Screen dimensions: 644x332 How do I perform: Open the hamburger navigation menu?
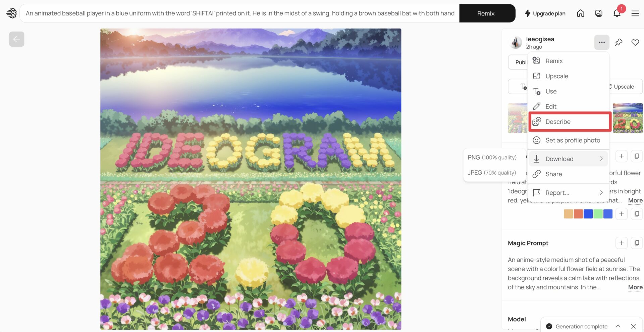[635, 13]
